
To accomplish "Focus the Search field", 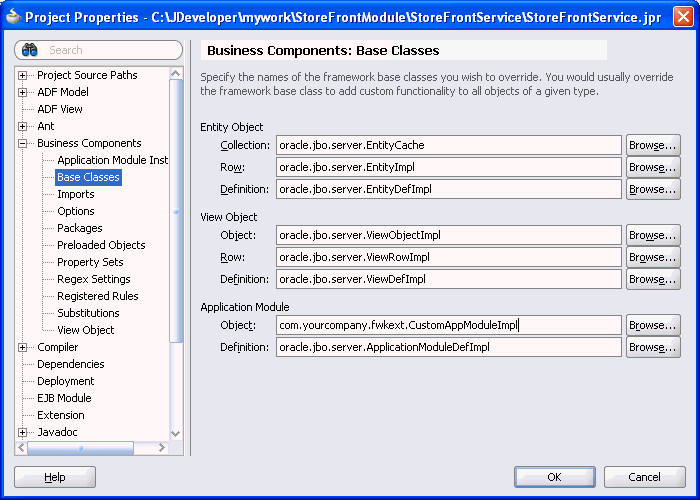I will (99, 50).
